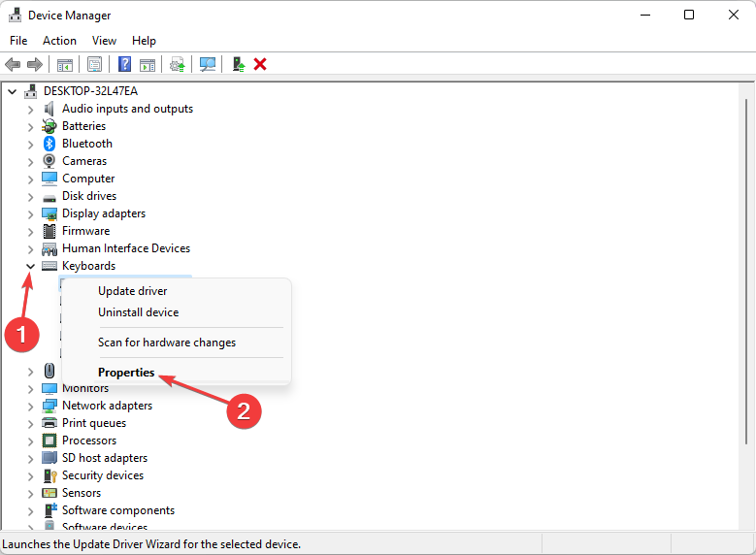Screen dimensions: 756x555
Task: Expand the Batteries chevron
Action: (x=30, y=127)
